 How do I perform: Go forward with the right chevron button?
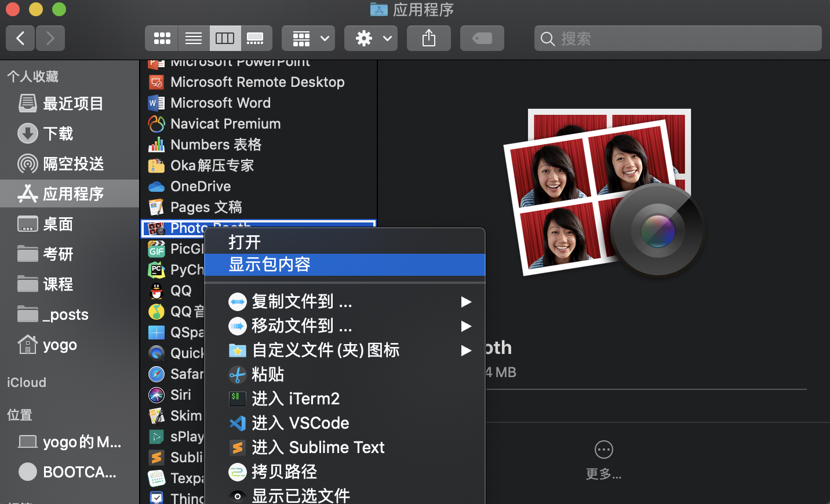[x=50, y=38]
